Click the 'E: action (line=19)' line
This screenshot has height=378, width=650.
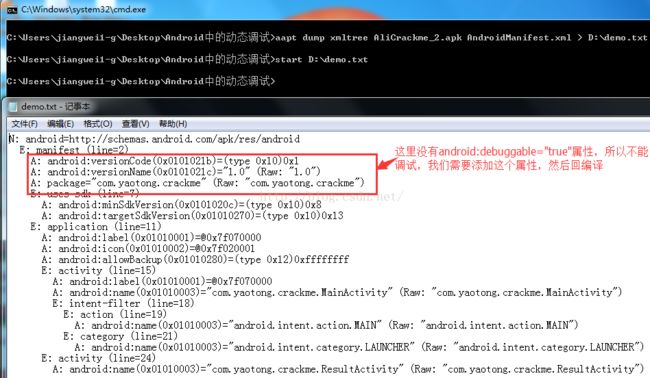[115, 314]
